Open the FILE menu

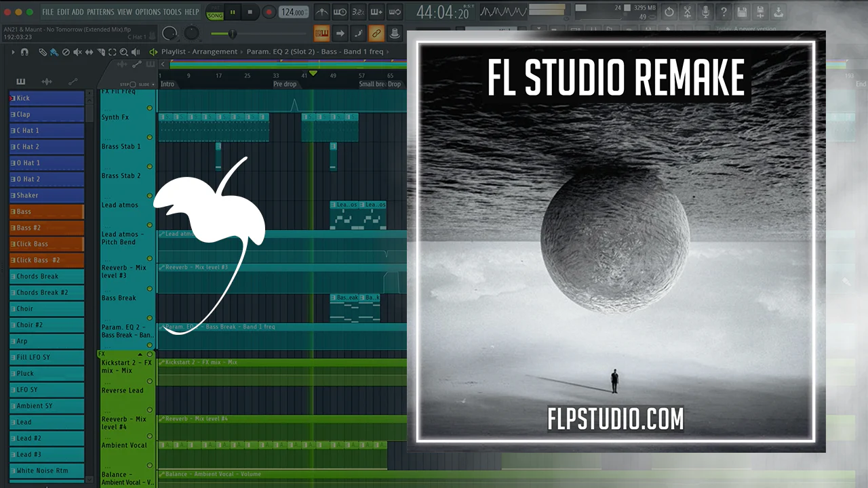pyautogui.click(x=47, y=12)
